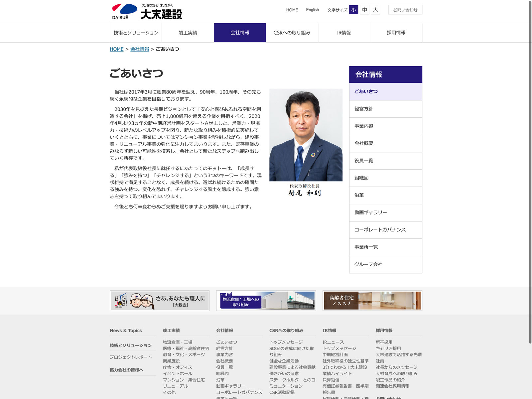Select 経営方針 in the sidebar
This screenshot has width=532, height=399.
[385, 109]
